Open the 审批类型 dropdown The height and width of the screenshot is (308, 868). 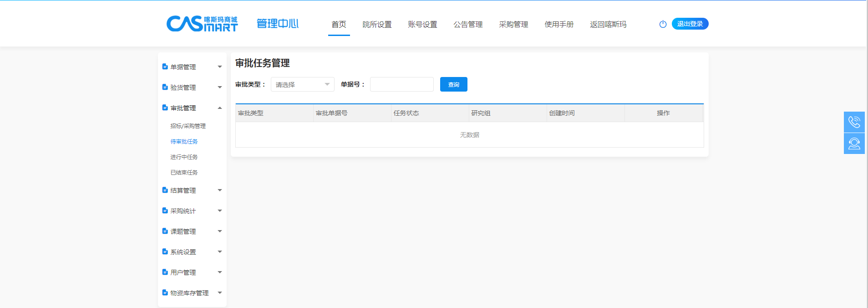click(x=302, y=84)
